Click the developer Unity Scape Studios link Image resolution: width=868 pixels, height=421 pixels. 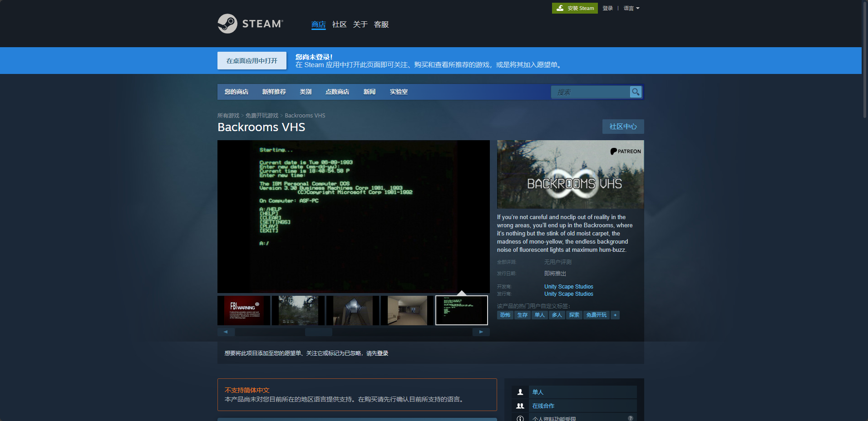pos(569,287)
